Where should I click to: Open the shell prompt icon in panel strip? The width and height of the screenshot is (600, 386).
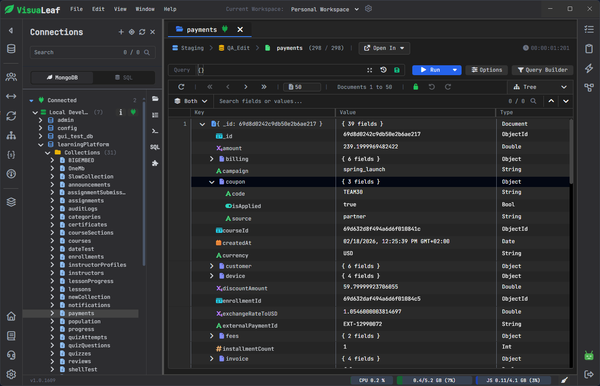point(155,131)
